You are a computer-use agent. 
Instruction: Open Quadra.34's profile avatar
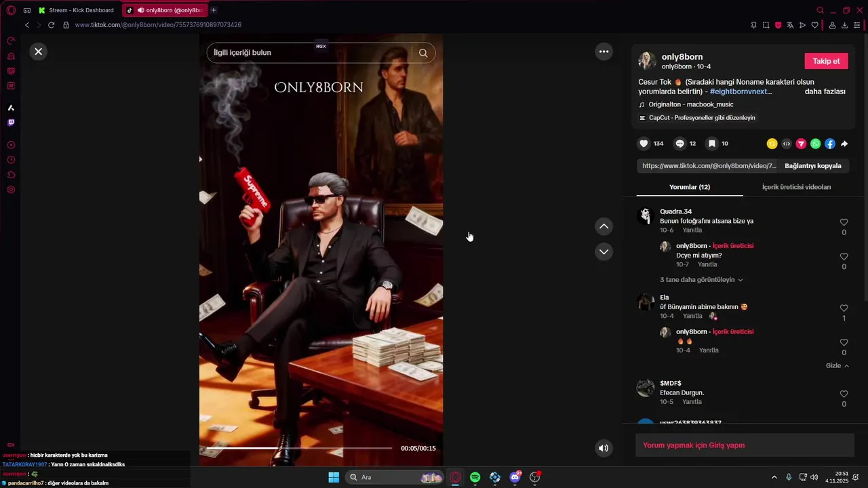(x=646, y=216)
